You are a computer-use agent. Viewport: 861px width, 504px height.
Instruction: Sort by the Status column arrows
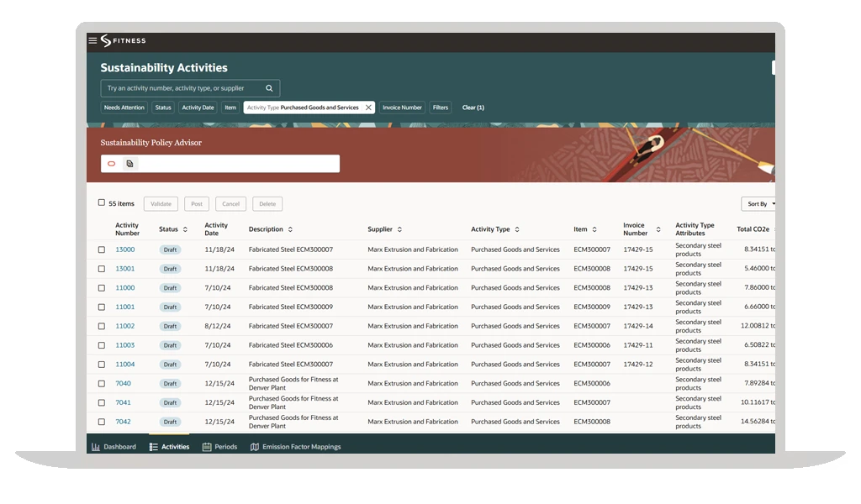click(185, 229)
